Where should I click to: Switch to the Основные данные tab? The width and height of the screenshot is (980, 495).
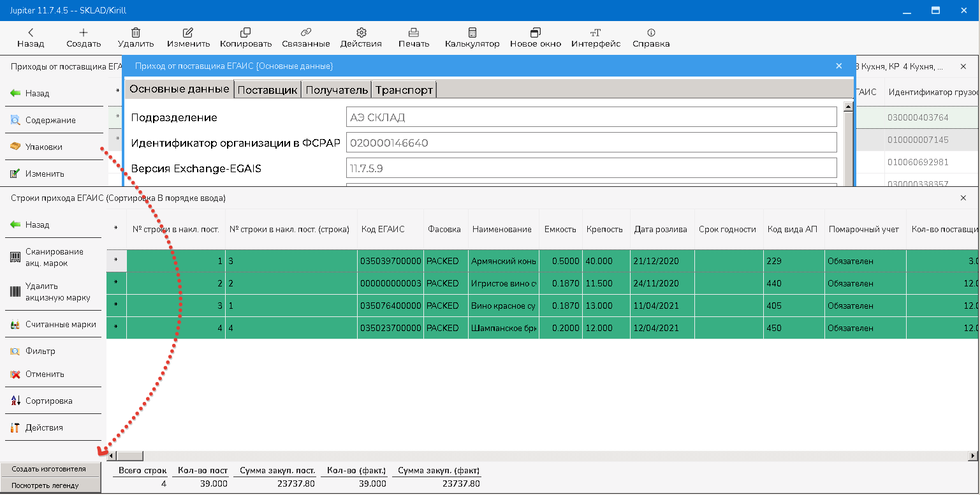[x=179, y=89]
